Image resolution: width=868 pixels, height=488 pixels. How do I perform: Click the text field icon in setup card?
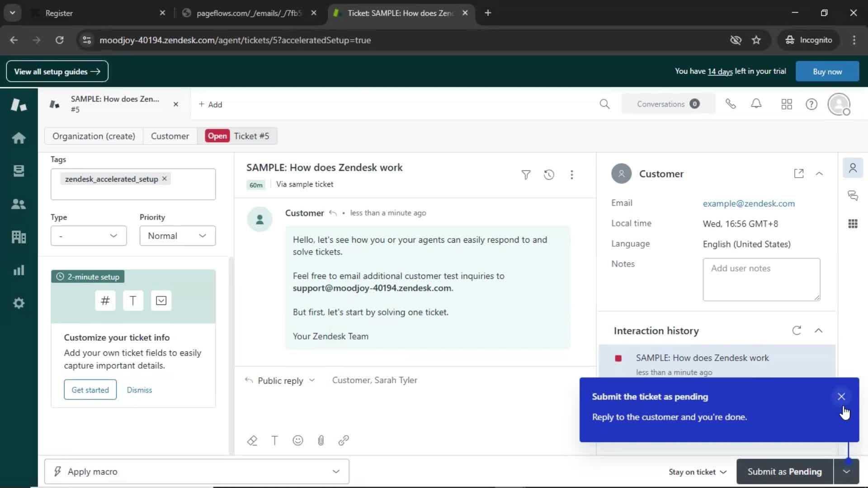click(x=133, y=301)
